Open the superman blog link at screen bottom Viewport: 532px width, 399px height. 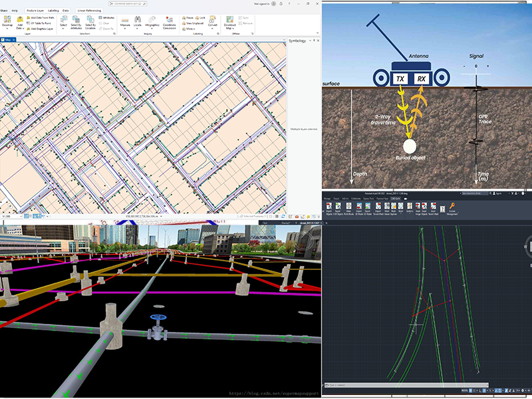click(273, 392)
